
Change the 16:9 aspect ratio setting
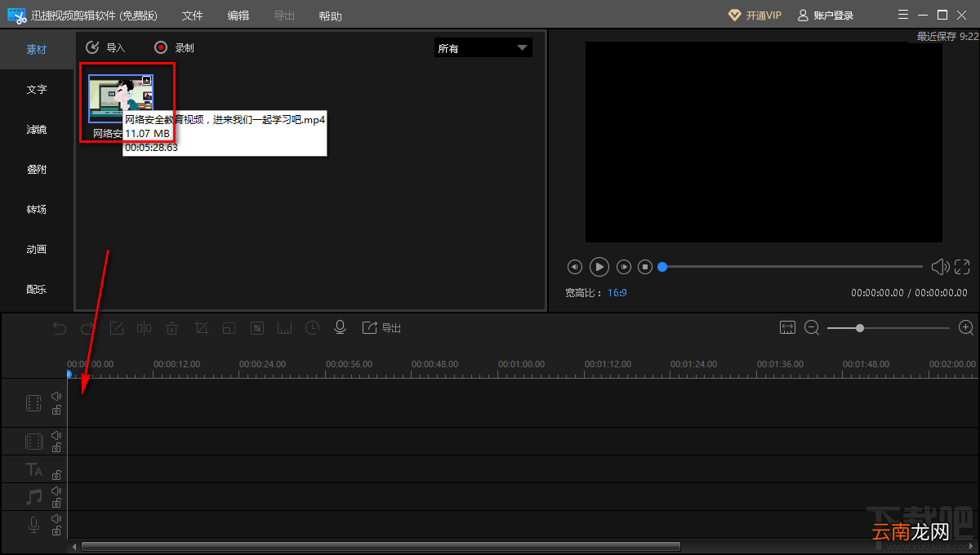pos(617,292)
